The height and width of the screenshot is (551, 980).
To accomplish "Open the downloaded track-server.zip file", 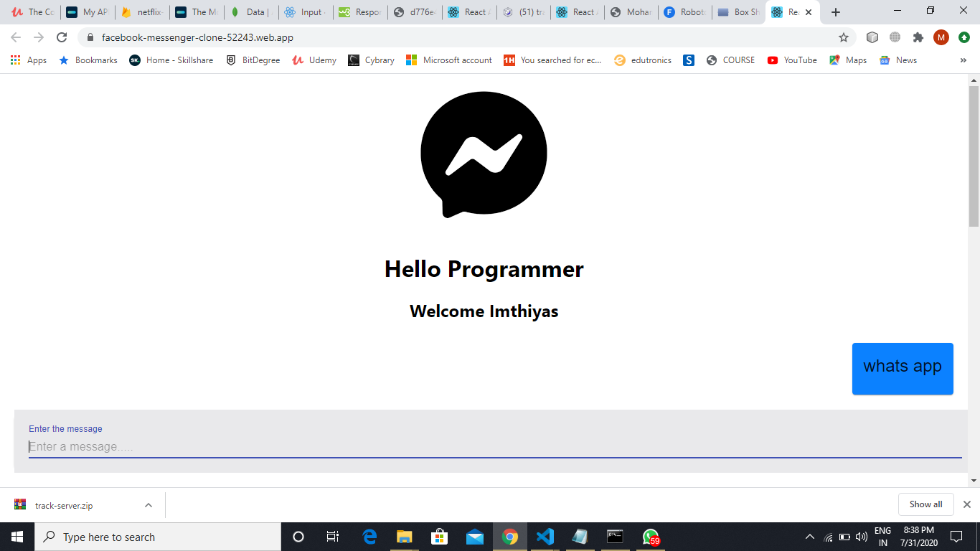I will click(64, 505).
